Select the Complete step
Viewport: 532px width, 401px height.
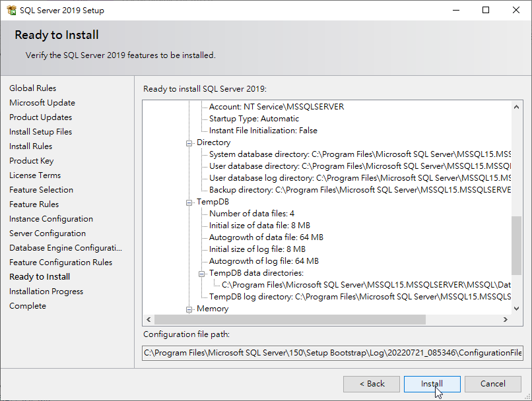tap(28, 306)
